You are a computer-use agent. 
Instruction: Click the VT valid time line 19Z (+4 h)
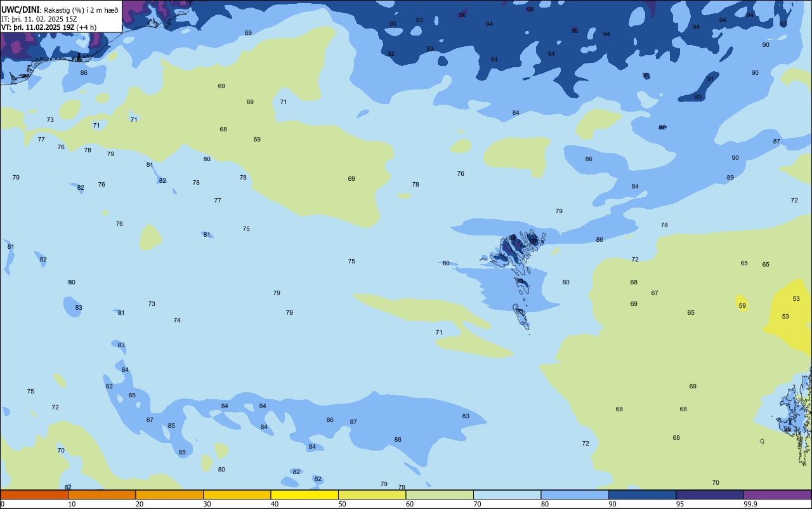pos(49,27)
